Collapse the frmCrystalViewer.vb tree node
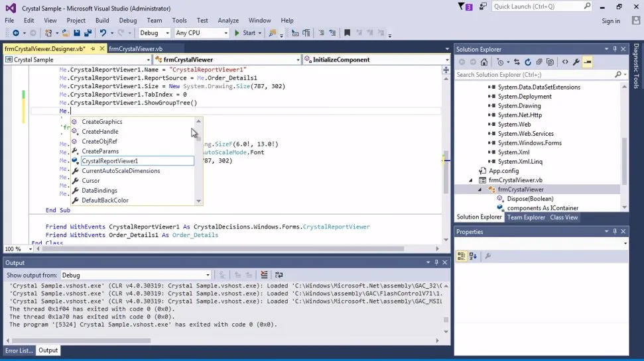644x361 pixels. point(471,180)
